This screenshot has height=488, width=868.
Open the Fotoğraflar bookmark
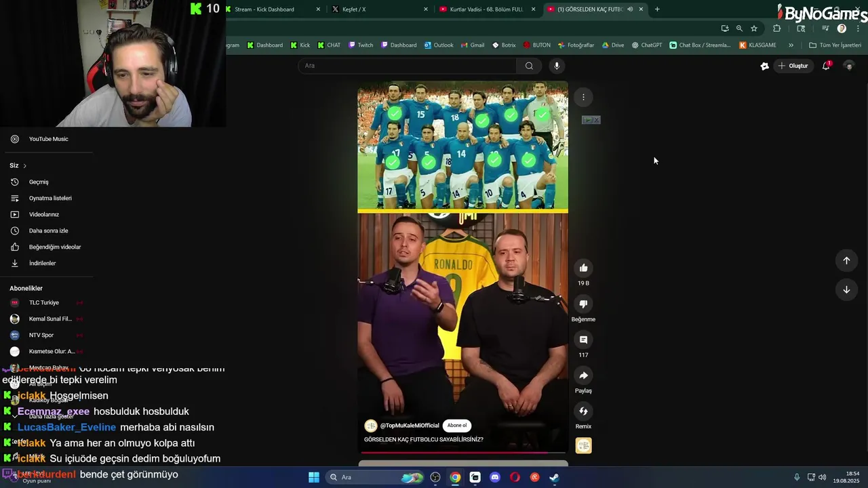coord(576,45)
